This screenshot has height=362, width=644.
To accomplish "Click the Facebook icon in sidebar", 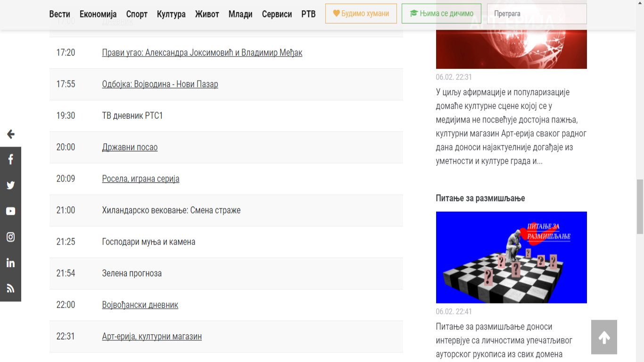I will (x=10, y=160).
